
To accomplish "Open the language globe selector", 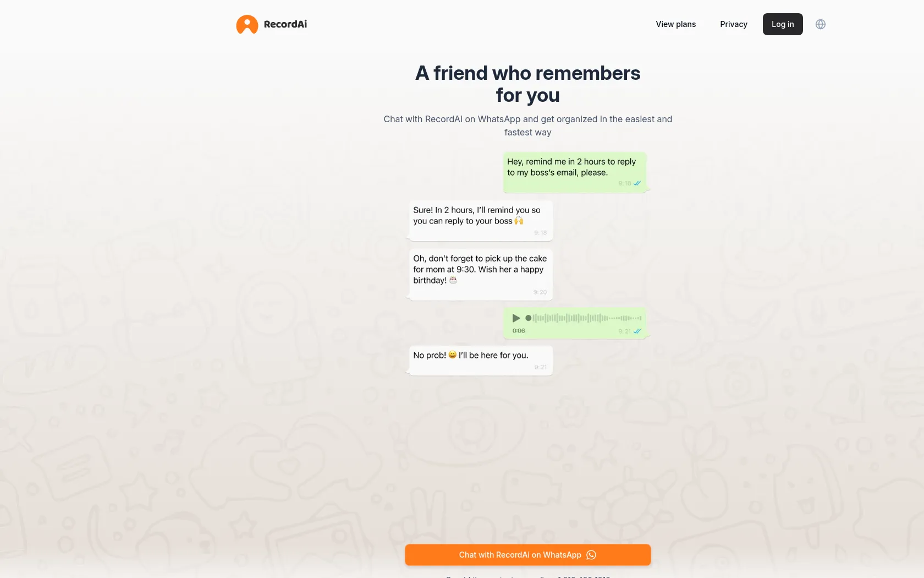I will pyautogui.click(x=821, y=24).
